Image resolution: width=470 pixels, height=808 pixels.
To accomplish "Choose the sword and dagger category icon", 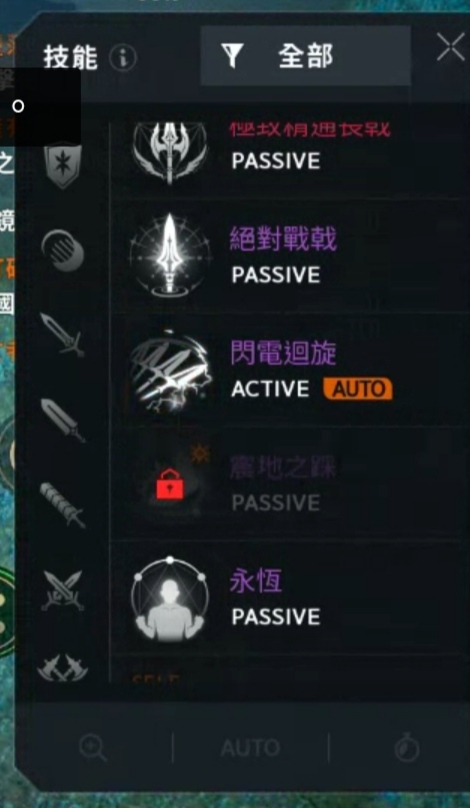I will [x=62, y=335].
